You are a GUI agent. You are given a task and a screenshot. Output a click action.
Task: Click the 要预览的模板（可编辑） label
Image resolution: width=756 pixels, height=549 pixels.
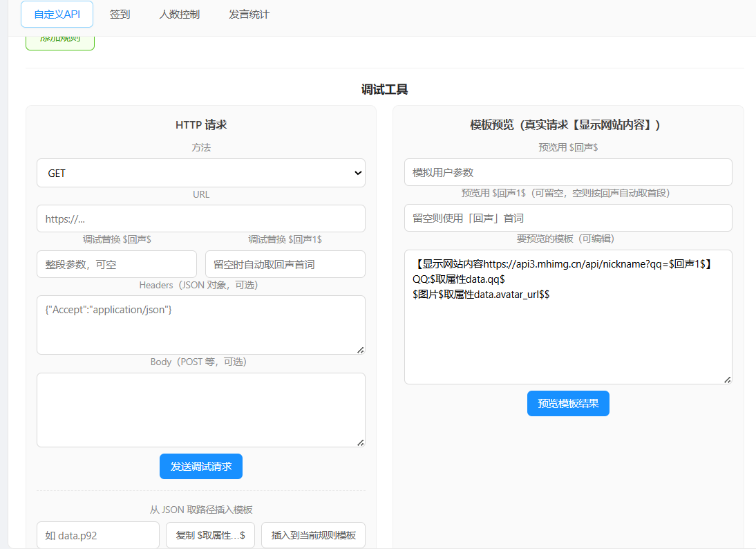565,239
